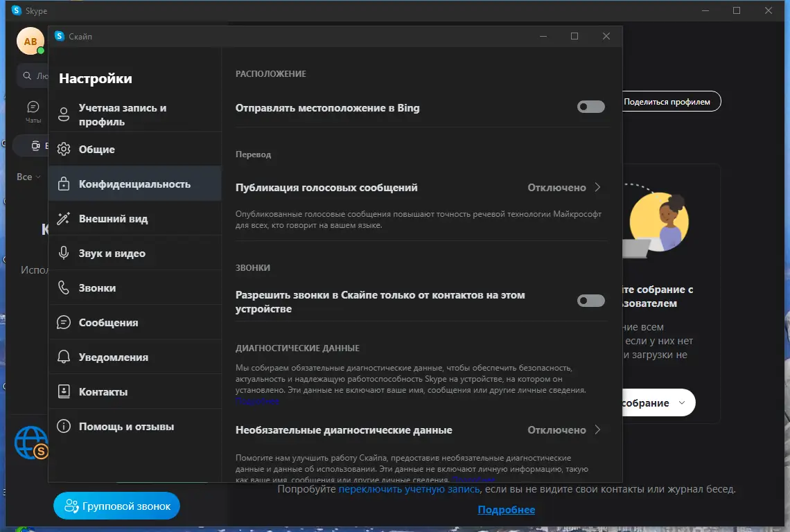Click the Подробнее link at bottom
This screenshot has width=790, height=532.
507,510
